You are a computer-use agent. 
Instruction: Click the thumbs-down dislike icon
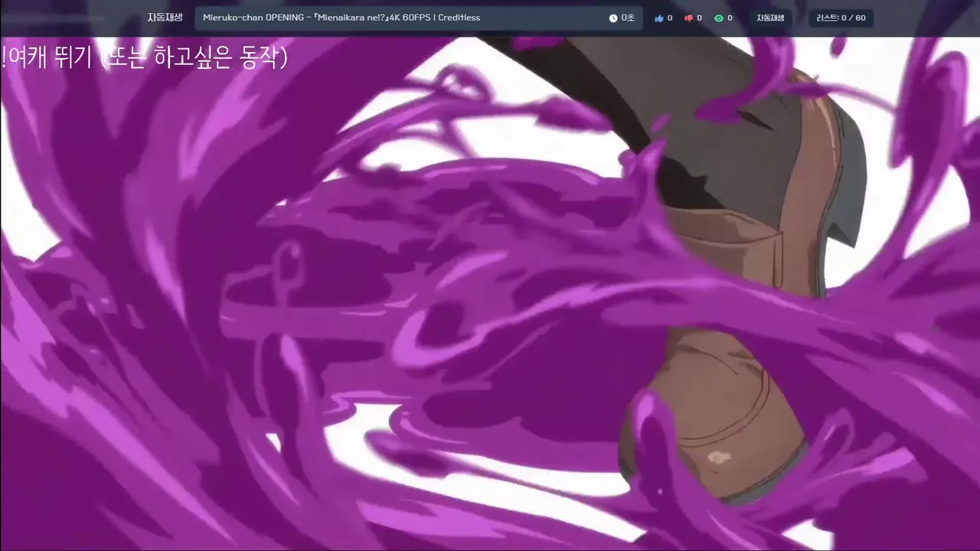pyautogui.click(x=688, y=18)
